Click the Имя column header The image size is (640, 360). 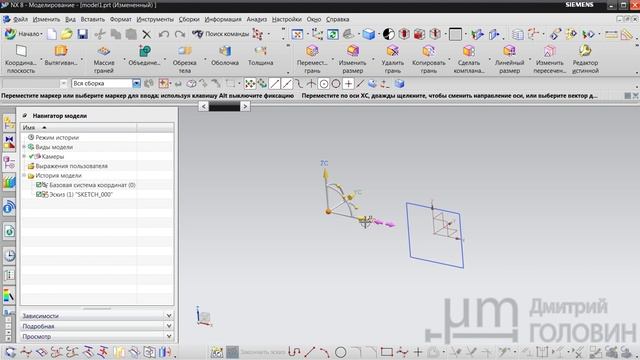78,128
